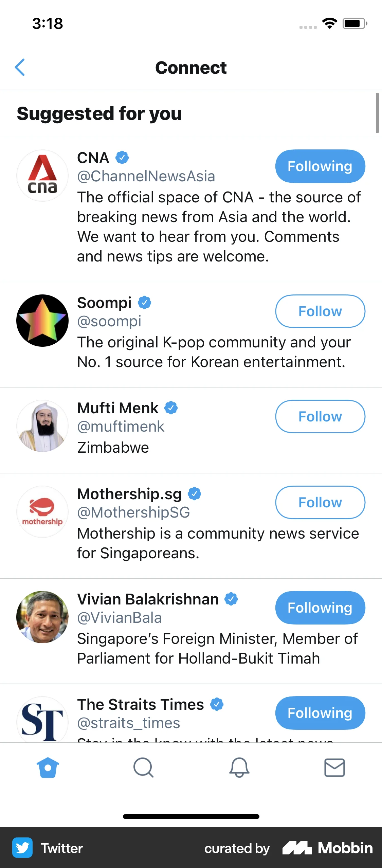Unfollow The Straits Times
Image resolution: width=382 pixels, height=868 pixels.
pos(320,713)
